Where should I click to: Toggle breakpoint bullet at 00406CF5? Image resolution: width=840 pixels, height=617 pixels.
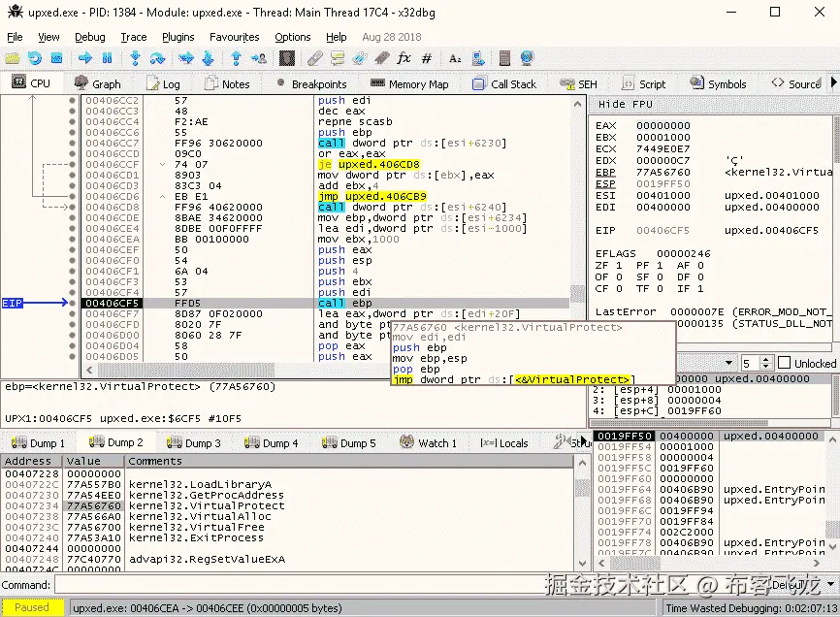(72, 303)
